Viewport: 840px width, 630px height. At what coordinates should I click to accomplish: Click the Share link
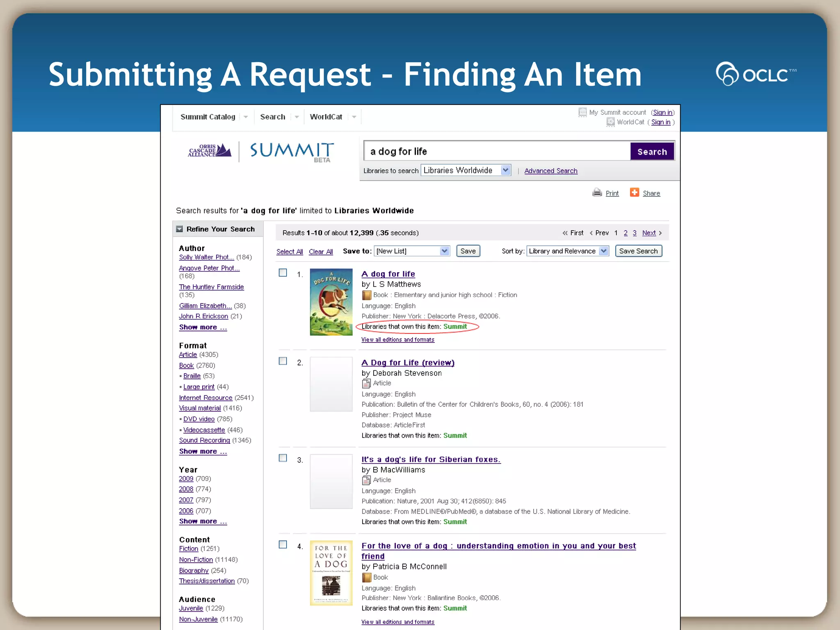[651, 193]
